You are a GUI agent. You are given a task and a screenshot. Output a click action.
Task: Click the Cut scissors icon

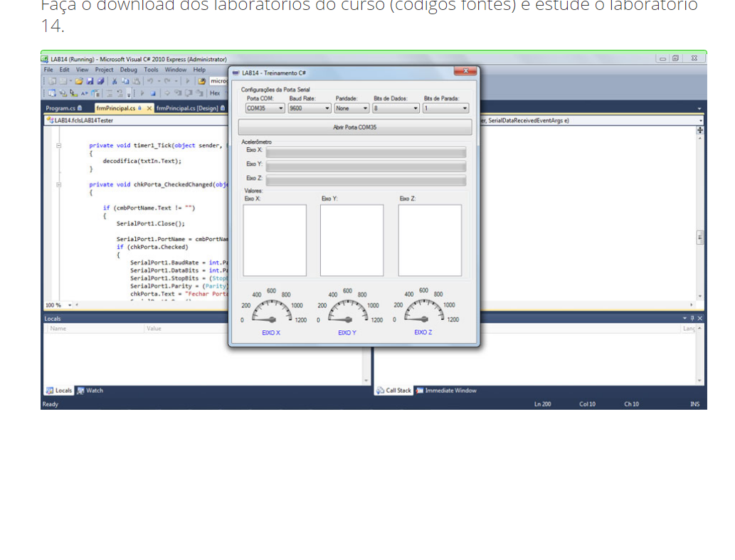114,81
